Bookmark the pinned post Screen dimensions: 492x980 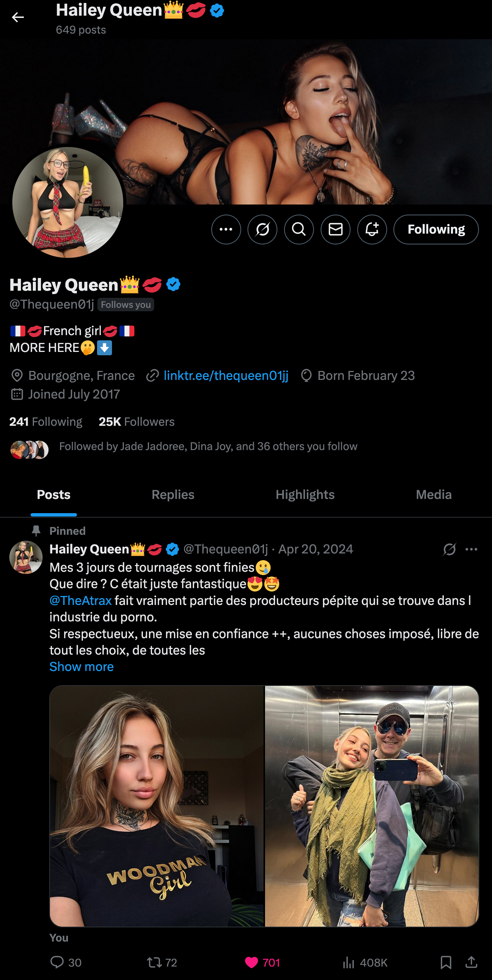446,962
